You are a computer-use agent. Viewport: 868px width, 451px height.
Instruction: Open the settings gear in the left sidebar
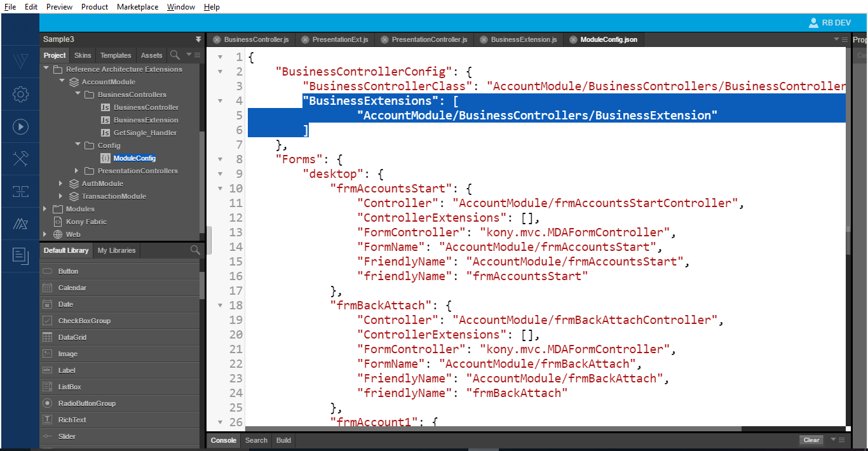[x=20, y=95]
